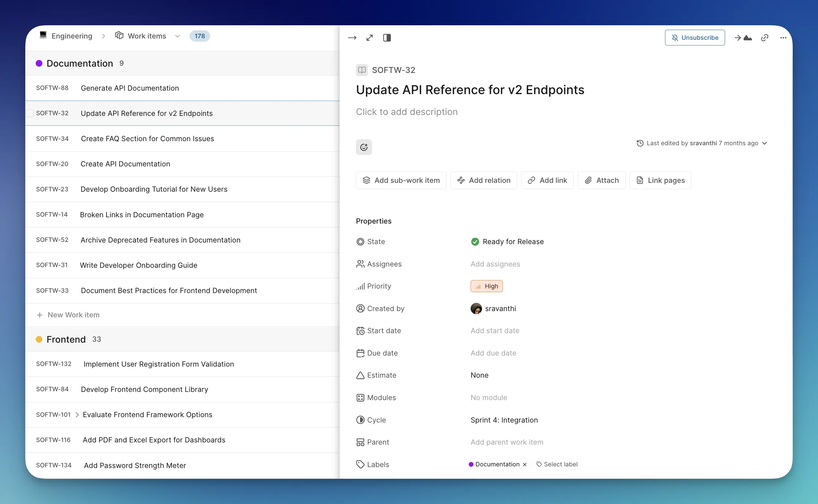
Task: Change the High priority dropdown
Action: (486, 286)
